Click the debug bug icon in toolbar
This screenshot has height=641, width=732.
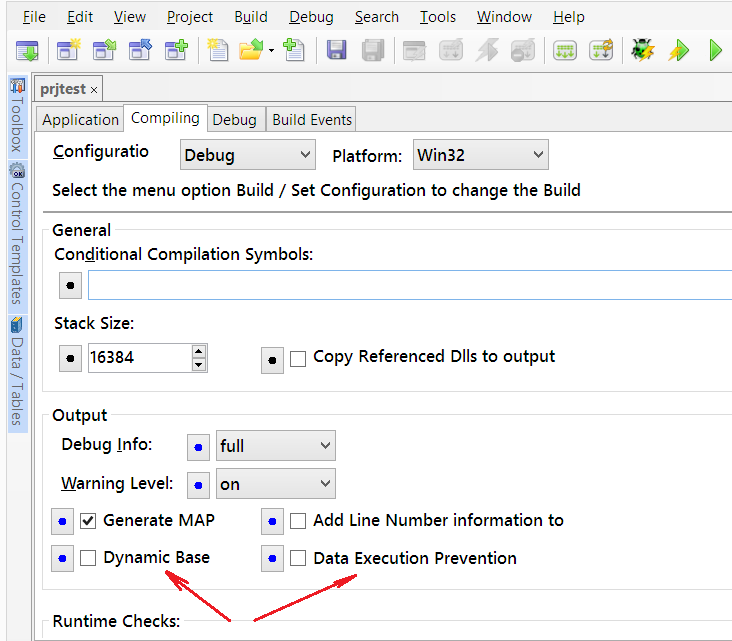point(642,50)
